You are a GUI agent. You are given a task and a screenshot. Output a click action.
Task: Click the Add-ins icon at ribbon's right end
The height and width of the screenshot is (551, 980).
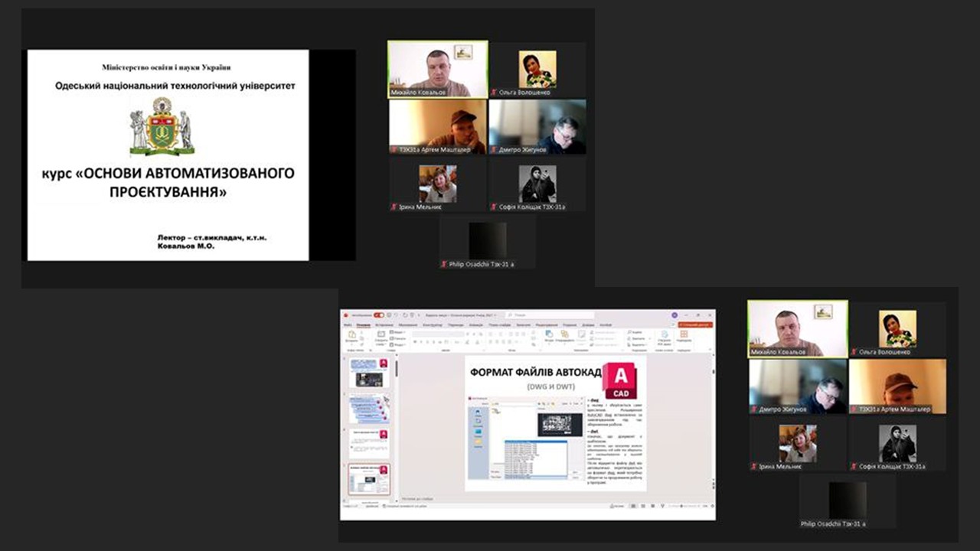click(x=684, y=334)
